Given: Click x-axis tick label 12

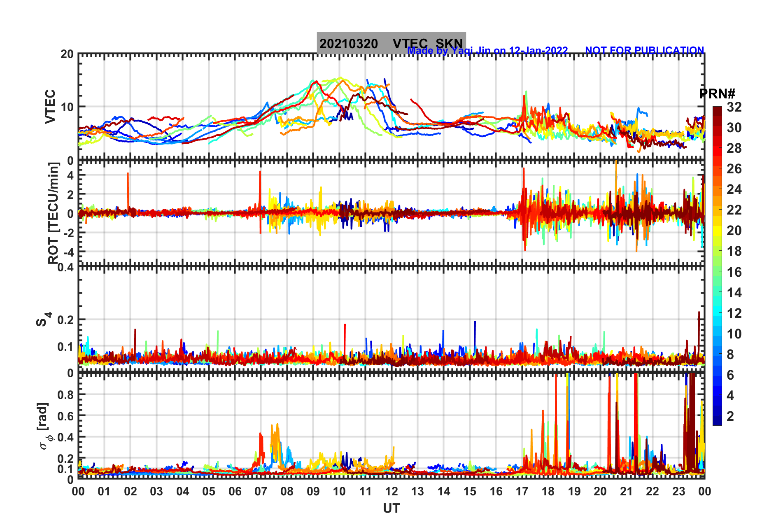Looking at the screenshot, I should point(391,491).
